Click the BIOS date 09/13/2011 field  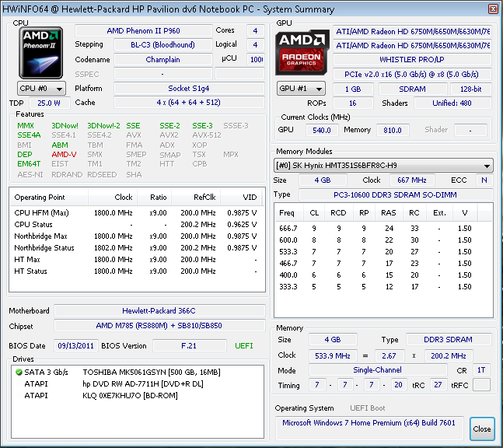[75, 345]
